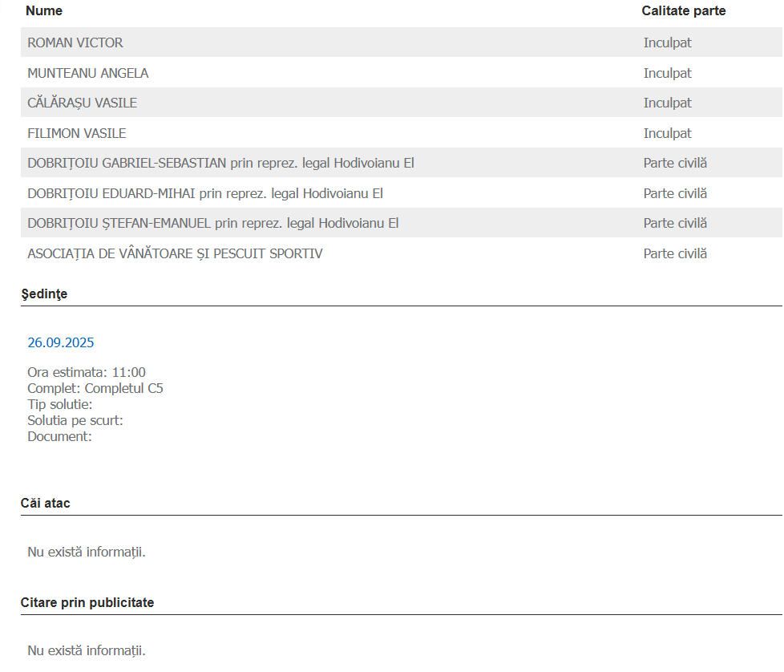Click the Citare prin publicitate heading
This screenshot has height=672, width=784.
tap(87, 602)
